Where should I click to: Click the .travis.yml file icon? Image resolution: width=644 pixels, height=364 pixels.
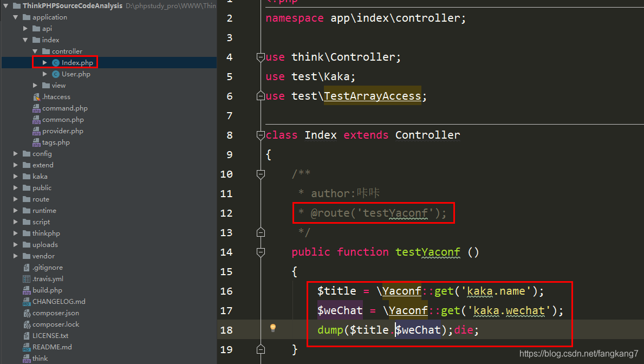click(x=27, y=279)
